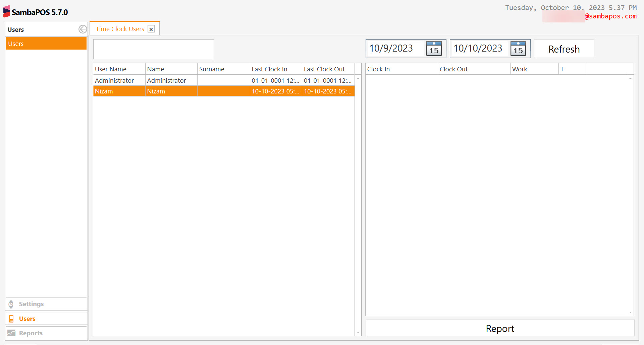The height and width of the screenshot is (345, 644).
Task: Close the Time Clock Users tab
Action: tap(151, 29)
